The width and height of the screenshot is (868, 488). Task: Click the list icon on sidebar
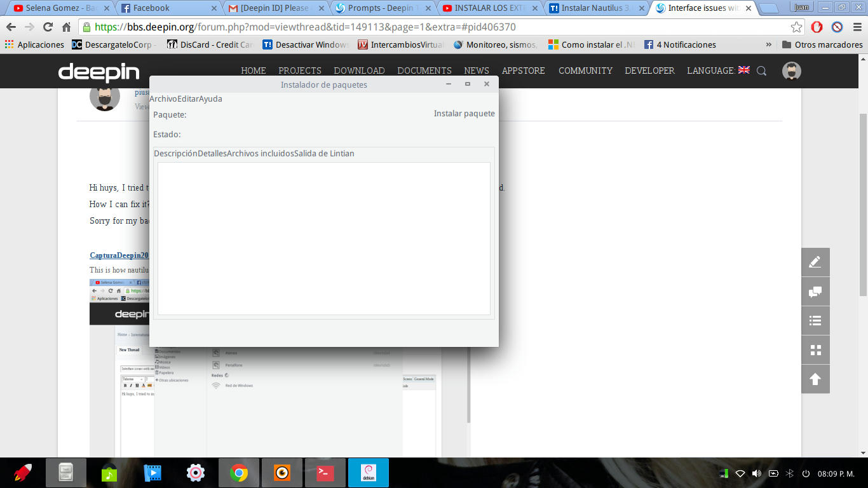tap(815, 321)
